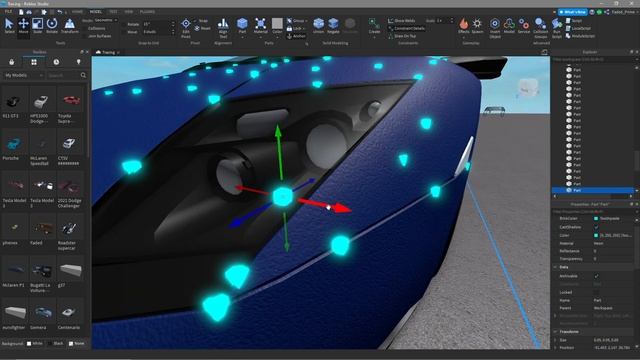Viewport: 640px width, 360px height.
Task: Toggle the Join Surfaces checkbox
Action: click(85, 36)
